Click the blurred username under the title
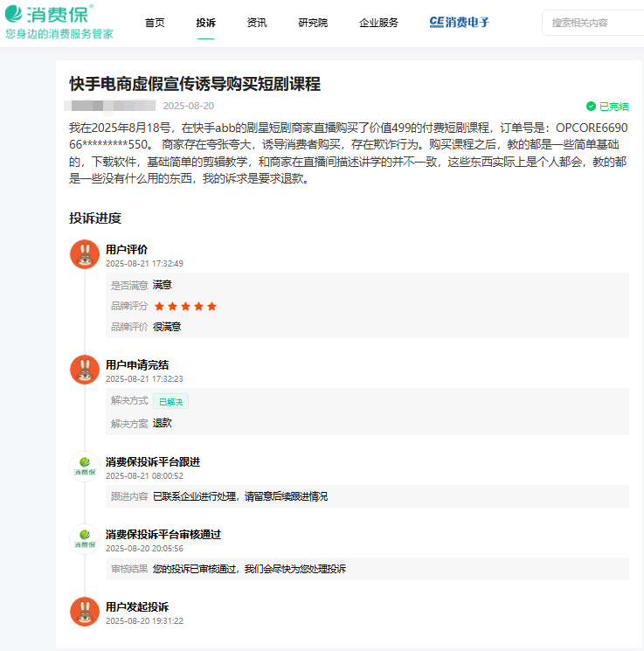 (x=112, y=106)
